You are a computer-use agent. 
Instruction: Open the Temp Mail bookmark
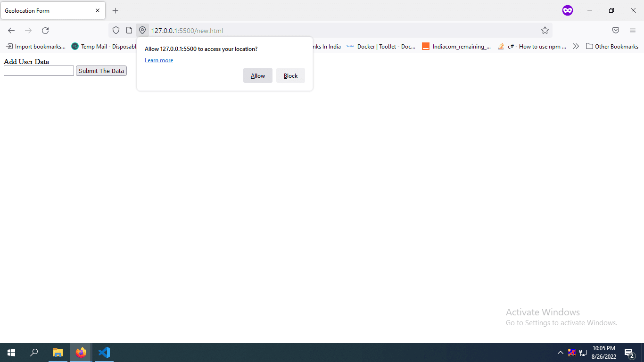point(104,47)
